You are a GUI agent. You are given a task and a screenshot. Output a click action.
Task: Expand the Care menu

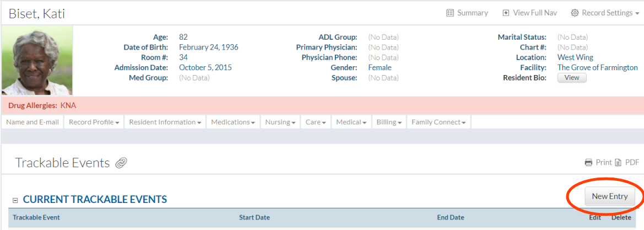[316, 122]
